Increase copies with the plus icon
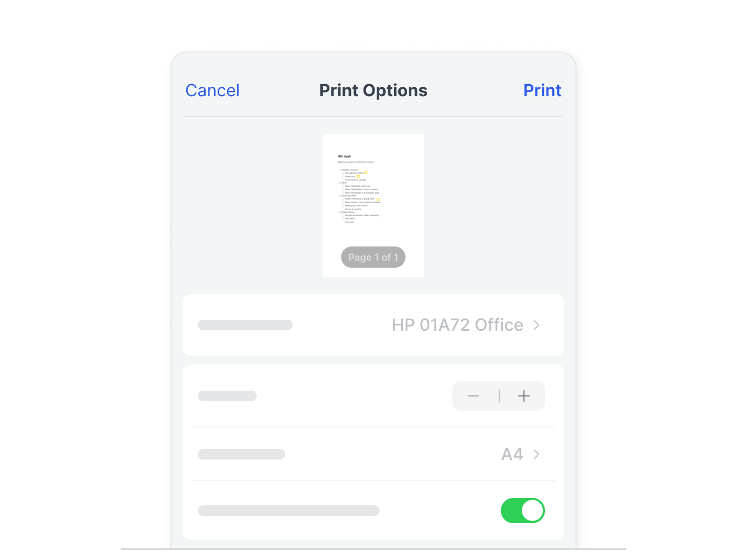Screen dimensions: 747x560 click(524, 396)
